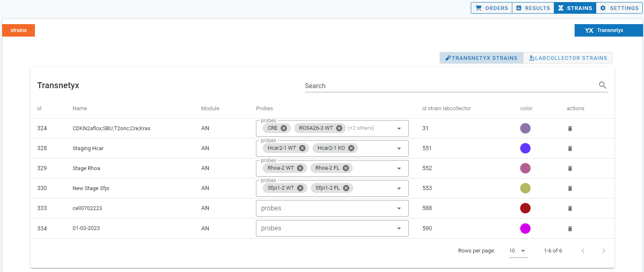Image resolution: width=644 pixels, height=272 pixels.
Task: Open the Results tab
Action: point(533,8)
